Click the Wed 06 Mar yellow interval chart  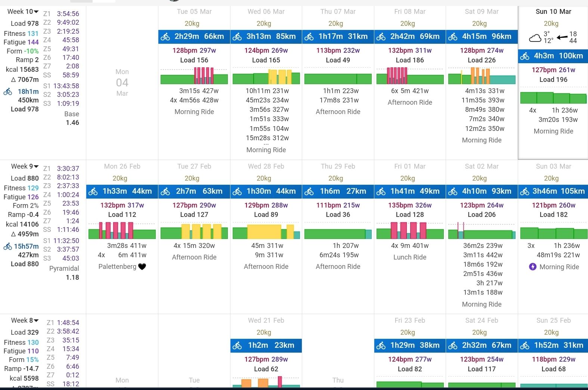[x=266, y=76]
